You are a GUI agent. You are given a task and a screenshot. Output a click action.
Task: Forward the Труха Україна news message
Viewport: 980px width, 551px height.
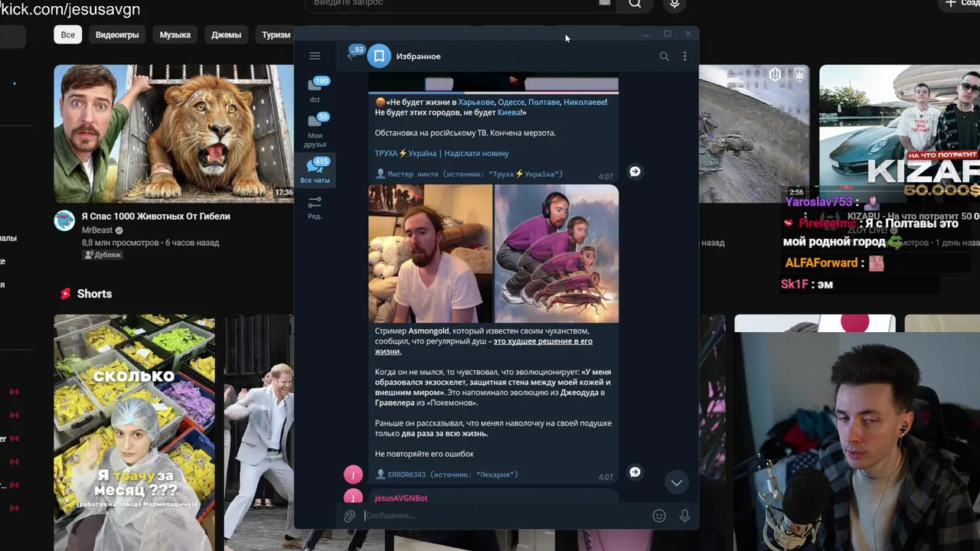coord(635,171)
